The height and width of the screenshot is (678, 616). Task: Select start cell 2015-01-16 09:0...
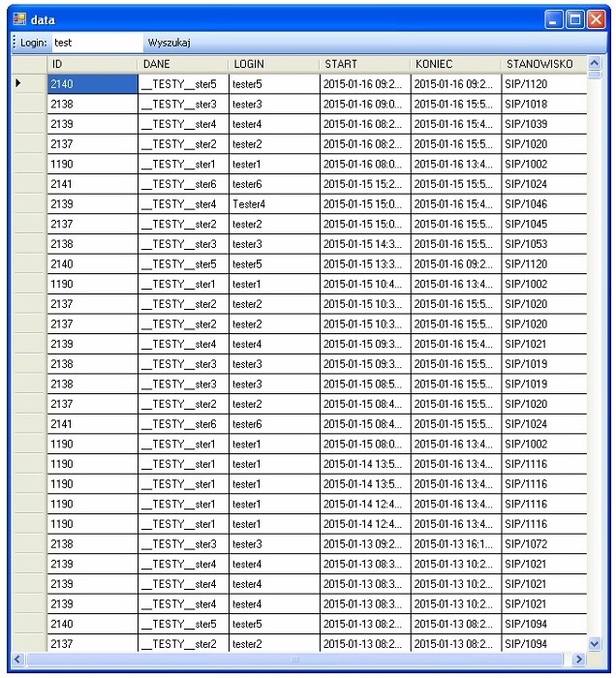pos(365,104)
